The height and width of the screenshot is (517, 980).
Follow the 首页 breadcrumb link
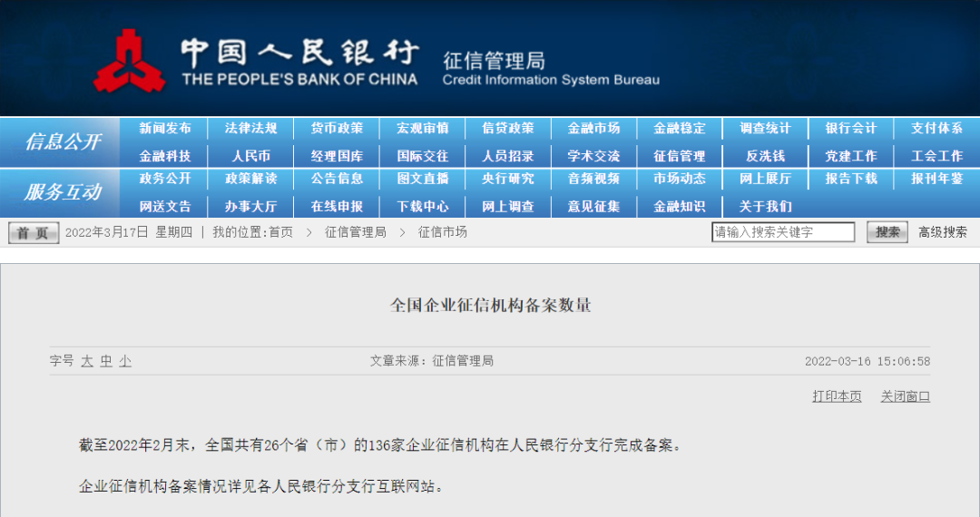(x=280, y=232)
